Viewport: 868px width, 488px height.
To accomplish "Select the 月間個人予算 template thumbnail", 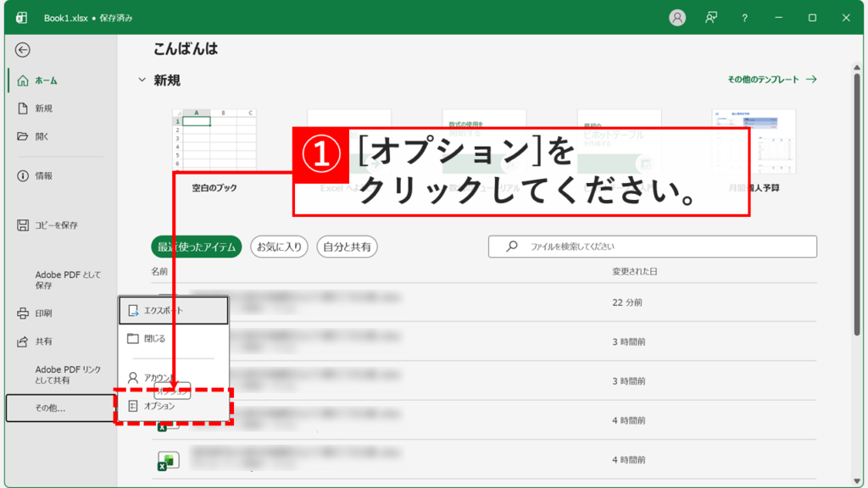I will pyautogui.click(x=754, y=141).
